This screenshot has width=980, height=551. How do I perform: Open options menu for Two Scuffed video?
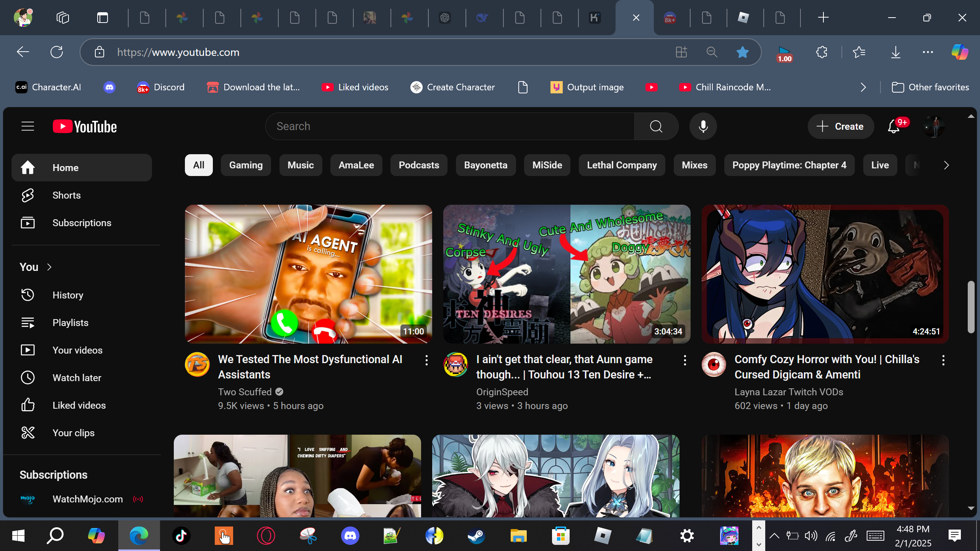pyautogui.click(x=426, y=360)
